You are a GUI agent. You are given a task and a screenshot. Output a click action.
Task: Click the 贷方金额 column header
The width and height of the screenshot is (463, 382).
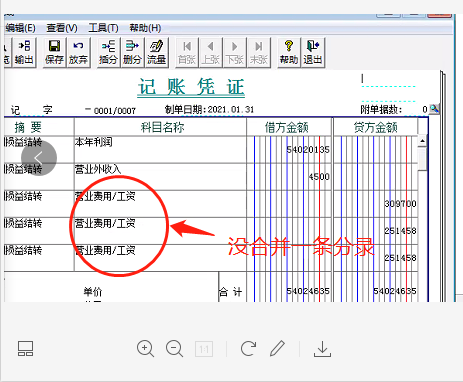(x=376, y=127)
